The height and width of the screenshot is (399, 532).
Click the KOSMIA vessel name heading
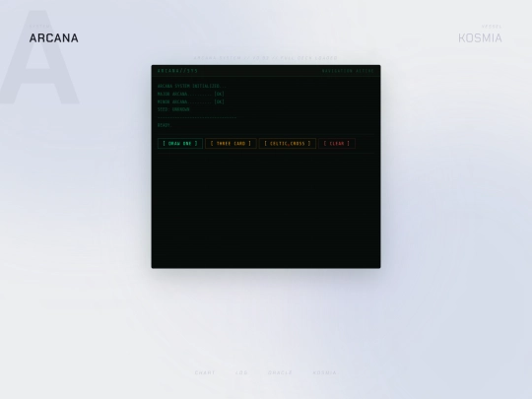pos(480,38)
